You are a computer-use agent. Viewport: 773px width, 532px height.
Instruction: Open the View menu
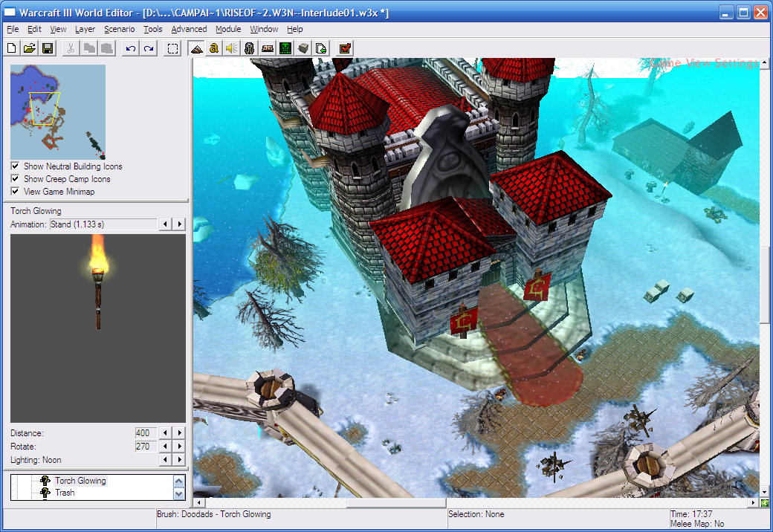[58, 29]
